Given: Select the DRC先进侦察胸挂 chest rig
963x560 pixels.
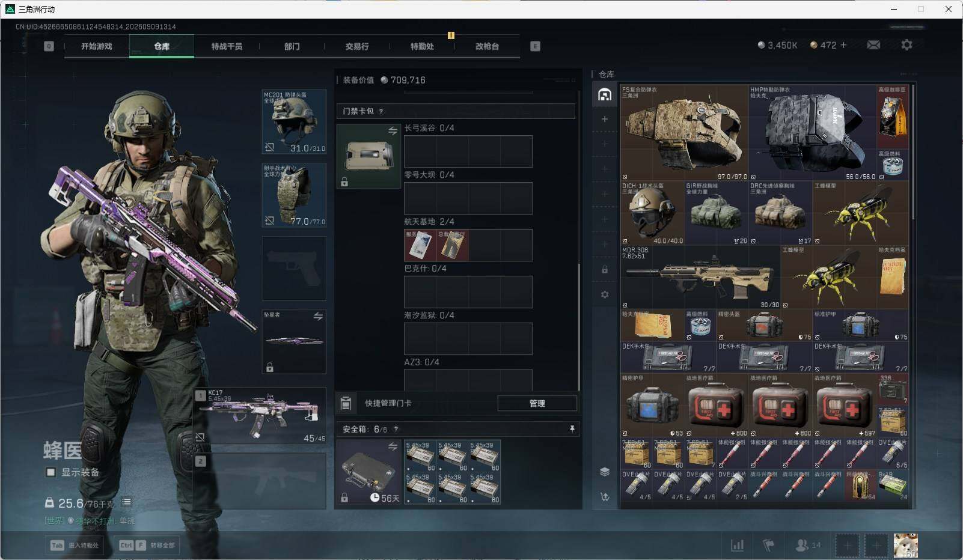Looking at the screenshot, I should tap(781, 213).
